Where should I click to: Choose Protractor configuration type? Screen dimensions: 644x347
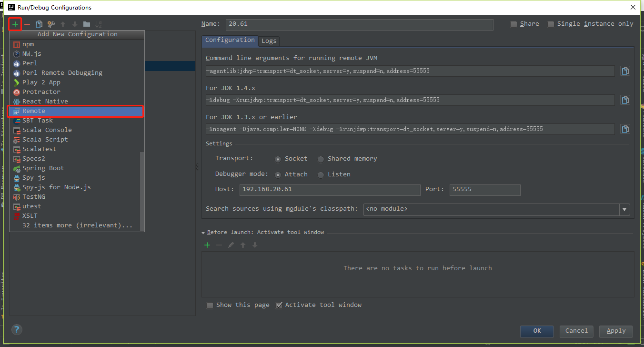pyautogui.click(x=77, y=92)
